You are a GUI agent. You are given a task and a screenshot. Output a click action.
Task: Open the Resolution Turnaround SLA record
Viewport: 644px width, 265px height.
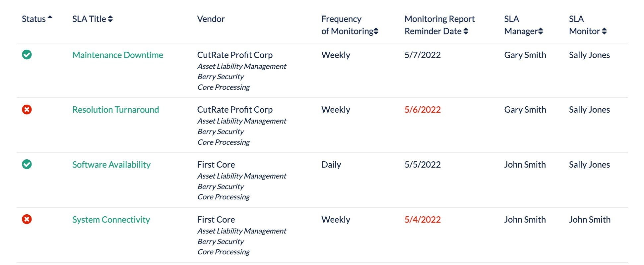coord(115,110)
